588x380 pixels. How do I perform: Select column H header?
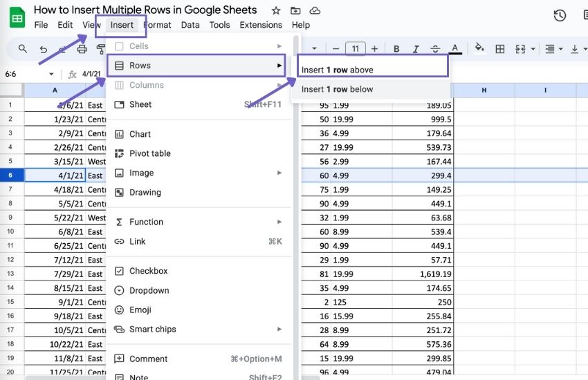tap(484, 91)
